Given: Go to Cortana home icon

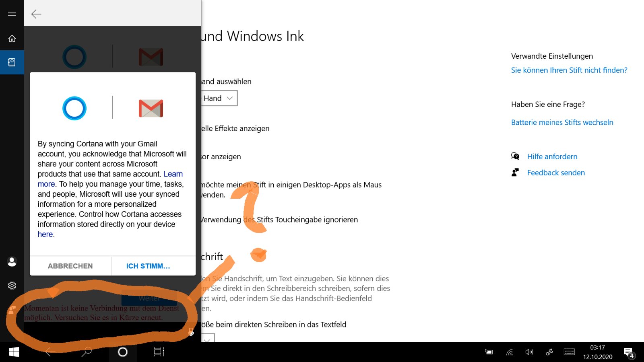Looking at the screenshot, I should pyautogui.click(x=12, y=38).
